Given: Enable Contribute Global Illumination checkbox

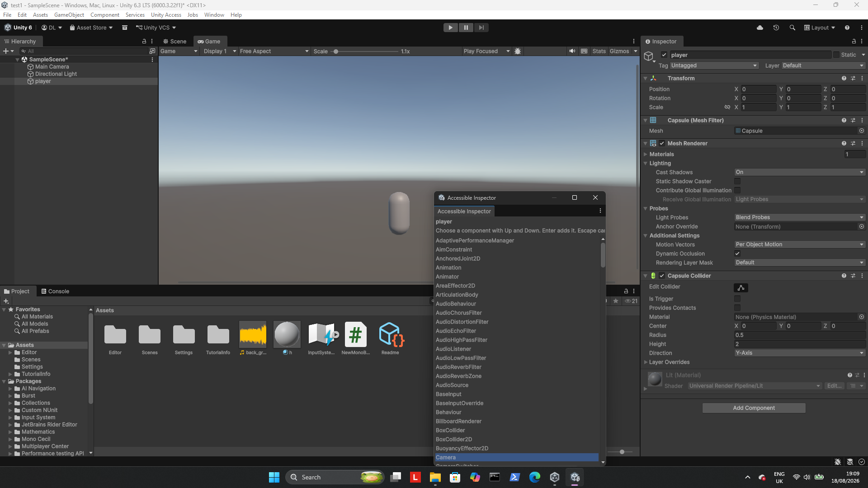Looking at the screenshot, I should [737, 190].
